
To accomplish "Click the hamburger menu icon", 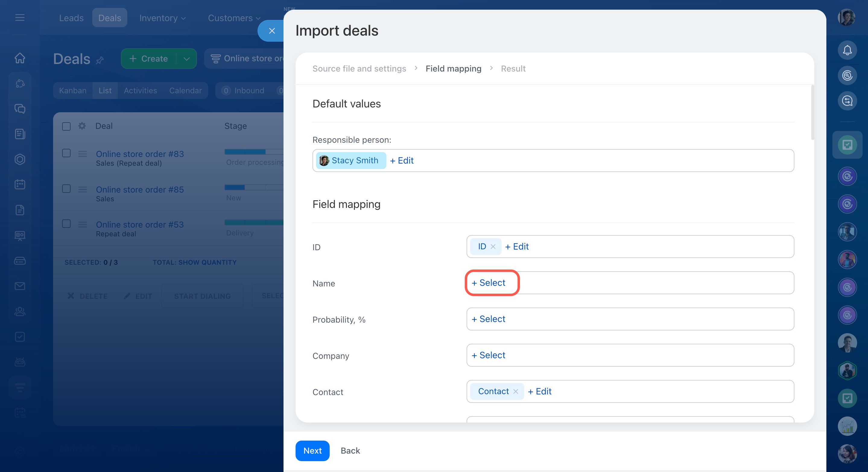I will tap(20, 18).
